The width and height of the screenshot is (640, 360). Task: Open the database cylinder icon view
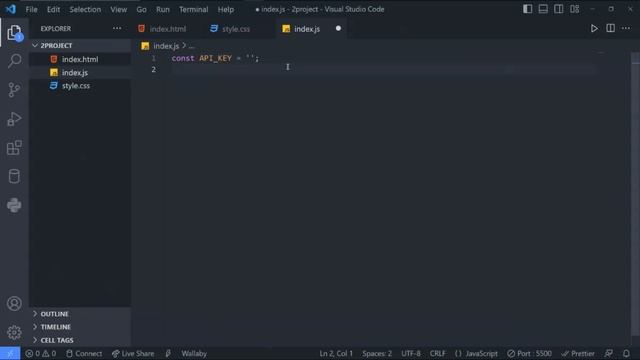14,176
